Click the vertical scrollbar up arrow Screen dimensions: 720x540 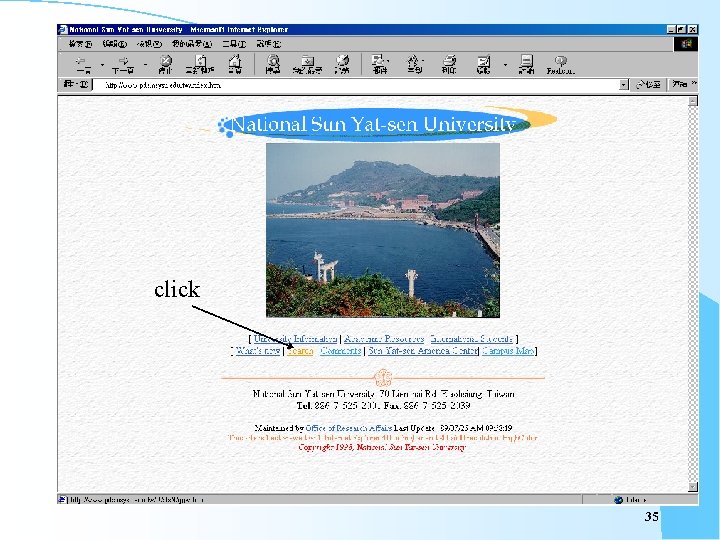coord(693,101)
